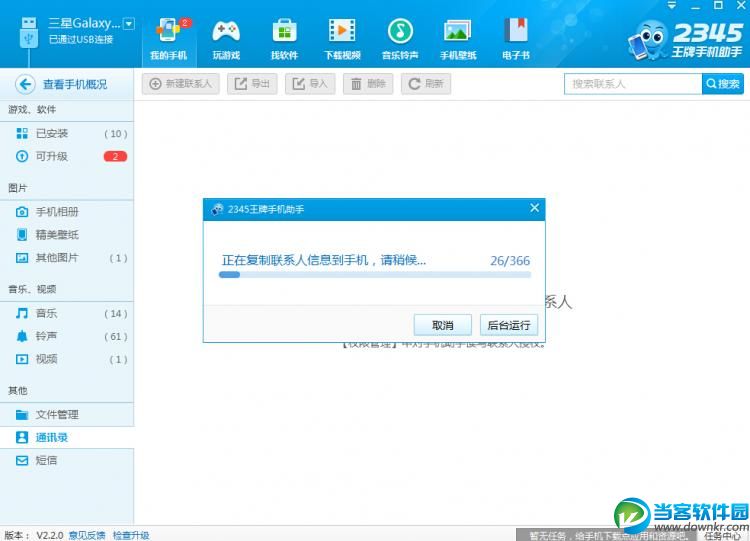Click the 26/366 progress counter
750x541 pixels.
[510, 261]
